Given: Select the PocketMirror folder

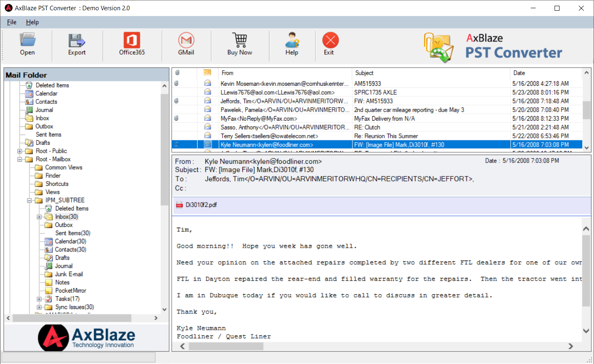Looking at the screenshot, I should (71, 291).
